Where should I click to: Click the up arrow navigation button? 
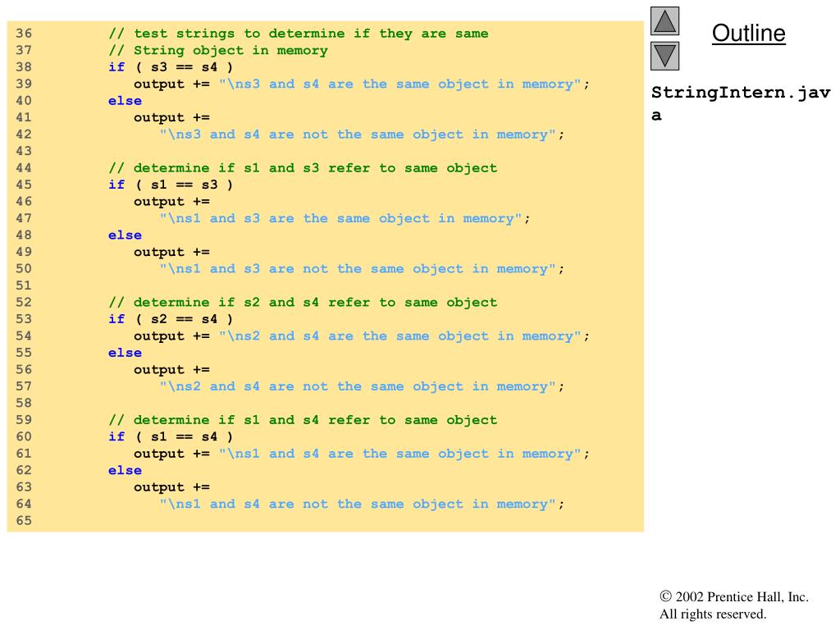pyautogui.click(x=664, y=21)
